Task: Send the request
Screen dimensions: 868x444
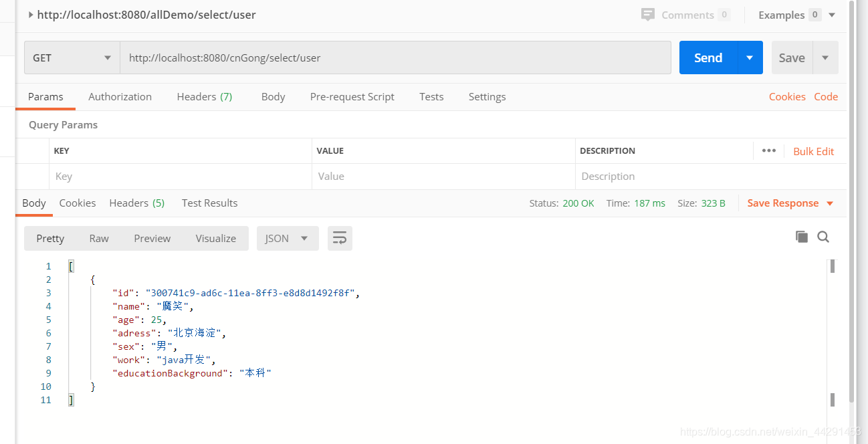Action: tap(708, 58)
